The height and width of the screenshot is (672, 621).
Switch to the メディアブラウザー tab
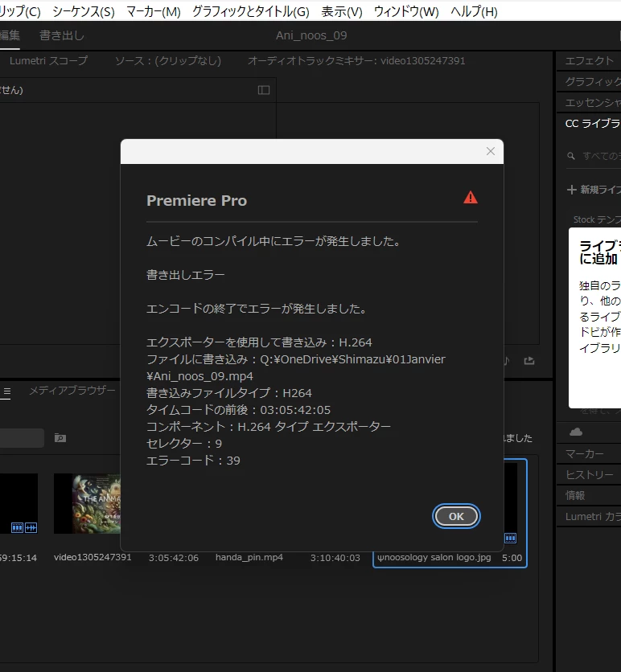pos(72,391)
